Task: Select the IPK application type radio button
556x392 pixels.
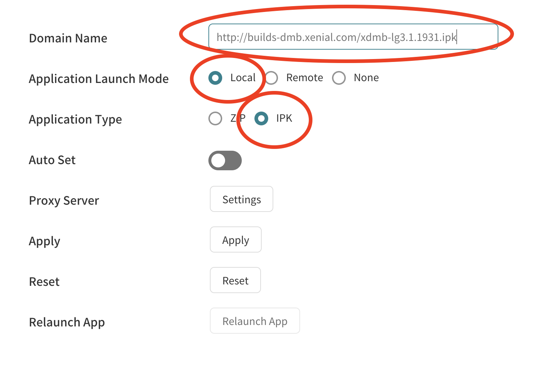Action: click(x=261, y=118)
